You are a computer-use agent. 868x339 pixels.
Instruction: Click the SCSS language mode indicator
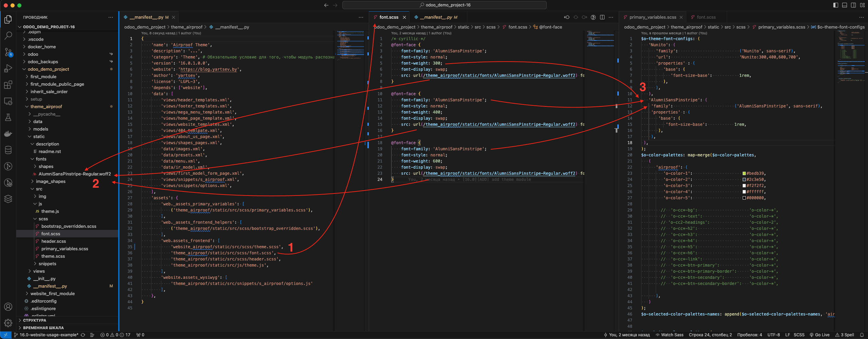tap(799, 335)
